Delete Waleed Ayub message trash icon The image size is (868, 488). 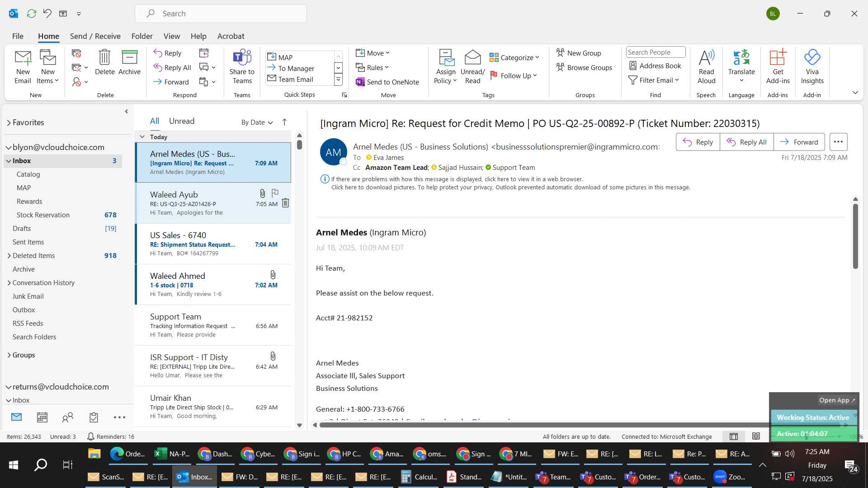click(285, 203)
